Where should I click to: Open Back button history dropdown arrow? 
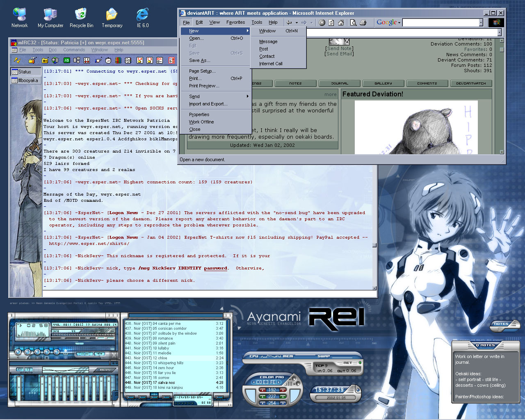[296, 23]
